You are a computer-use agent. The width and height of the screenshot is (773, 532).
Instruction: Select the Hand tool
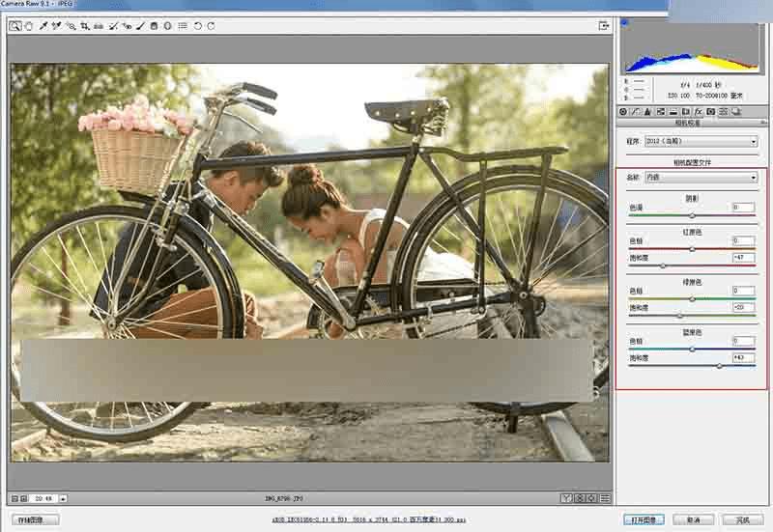[28, 26]
